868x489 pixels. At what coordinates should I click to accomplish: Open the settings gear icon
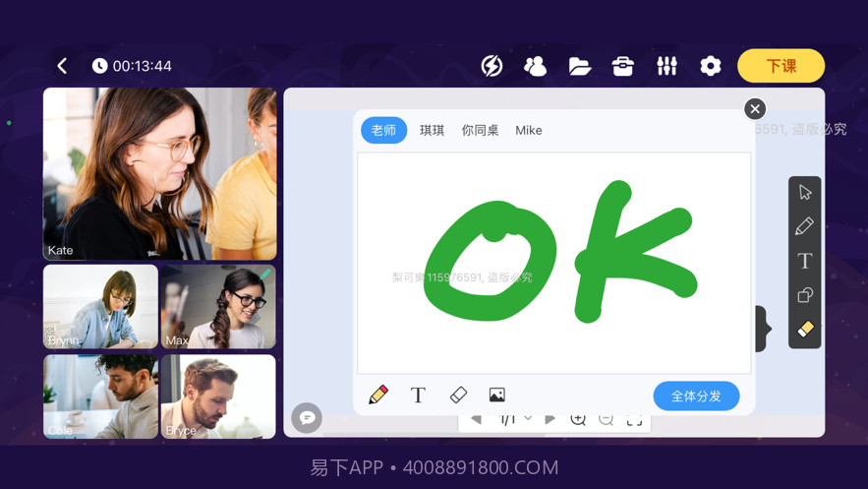[710, 66]
